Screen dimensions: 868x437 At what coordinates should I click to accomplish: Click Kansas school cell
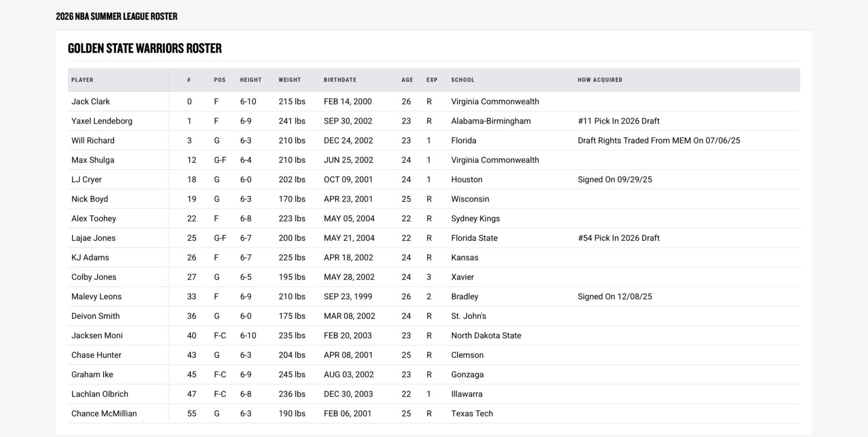click(x=464, y=258)
